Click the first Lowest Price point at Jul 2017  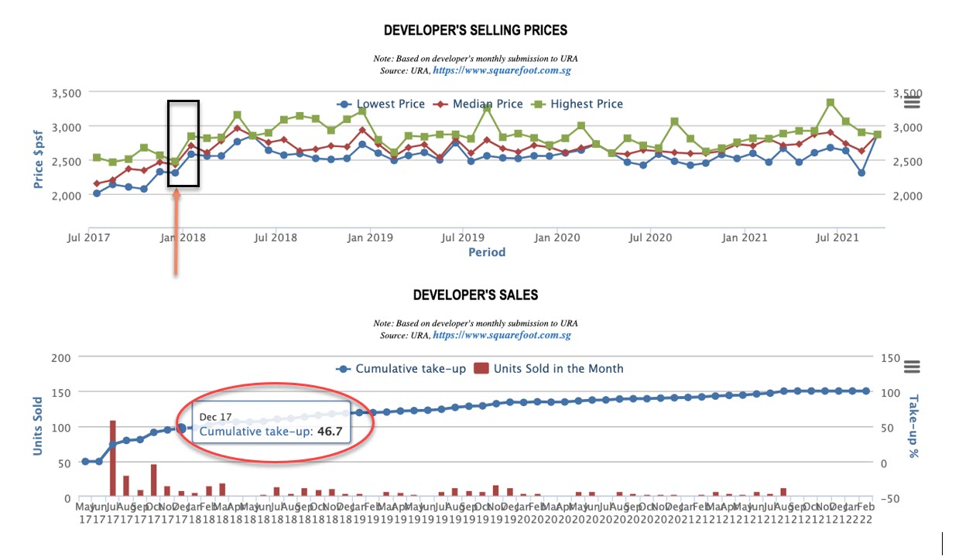tap(97, 193)
